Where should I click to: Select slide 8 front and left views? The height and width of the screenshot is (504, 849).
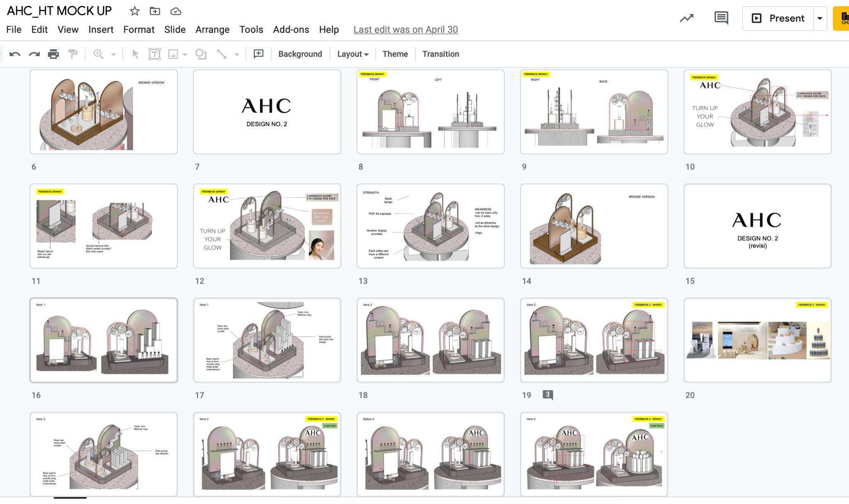(x=430, y=112)
